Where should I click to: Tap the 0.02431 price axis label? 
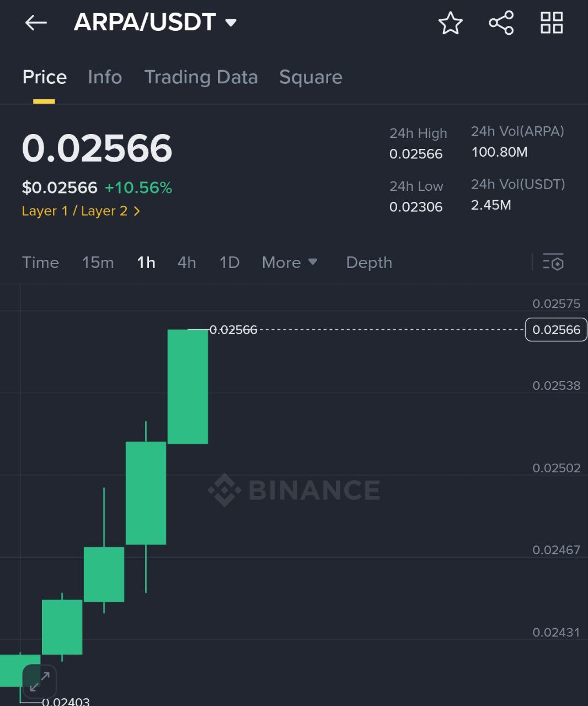coord(556,632)
